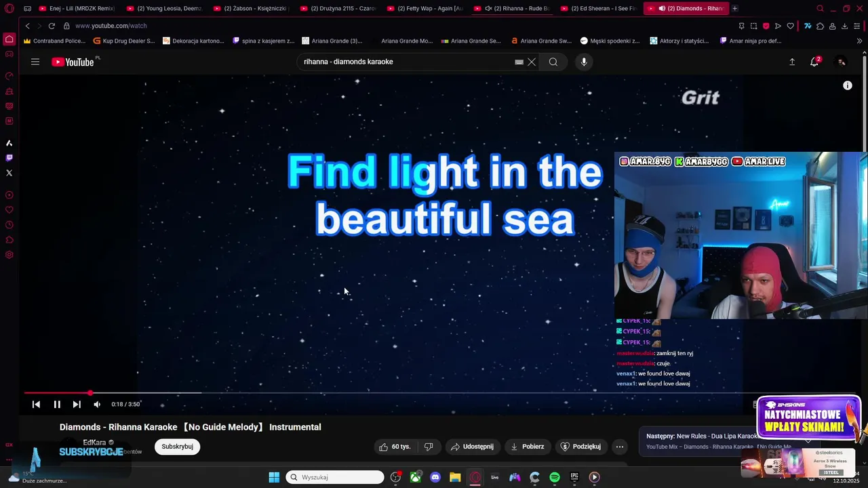
Task: Pause the karaoke video
Action: coord(57,405)
